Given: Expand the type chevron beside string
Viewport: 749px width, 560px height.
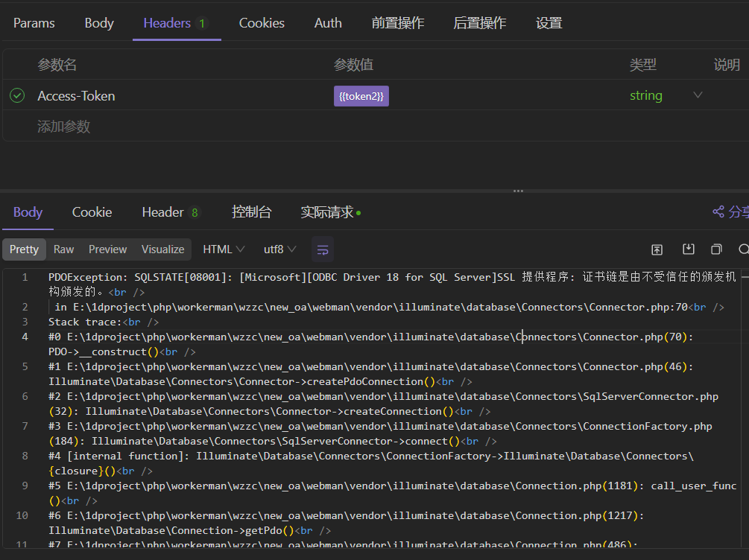Looking at the screenshot, I should [698, 95].
